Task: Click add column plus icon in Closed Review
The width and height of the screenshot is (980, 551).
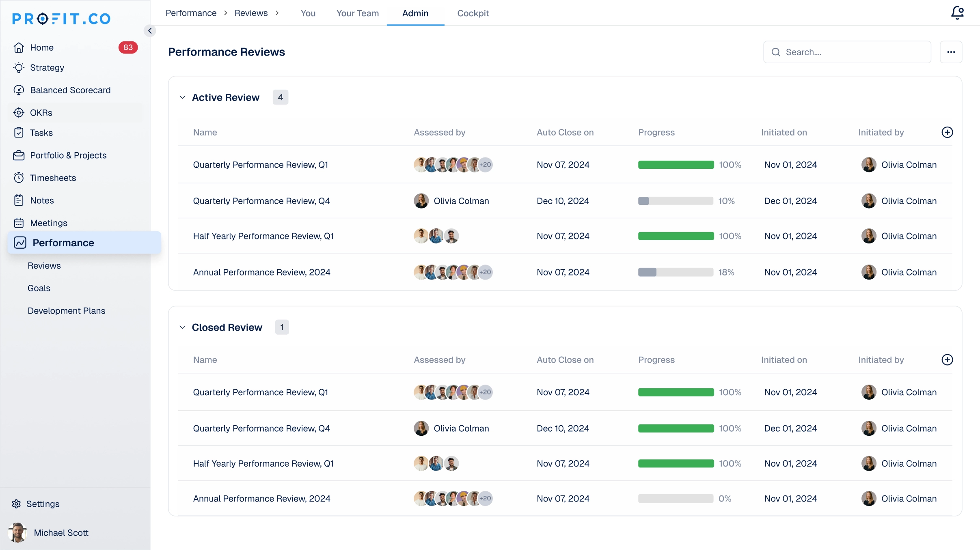Action: [947, 360]
